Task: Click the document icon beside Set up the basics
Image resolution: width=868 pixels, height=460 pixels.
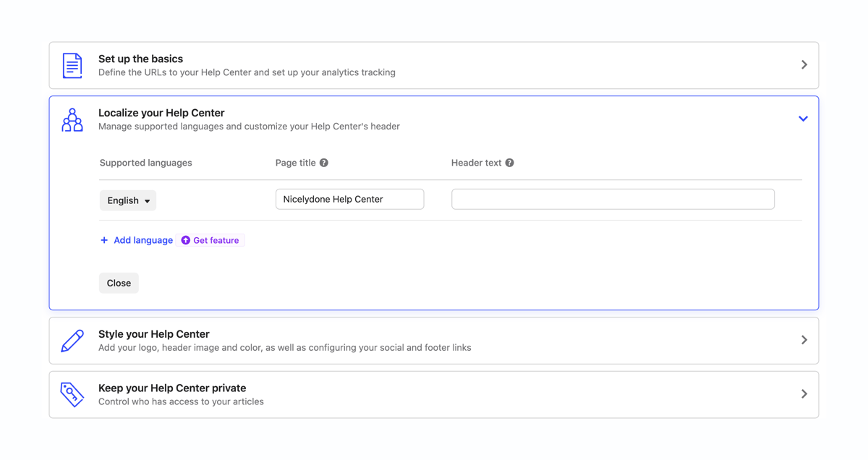Action: (x=72, y=64)
